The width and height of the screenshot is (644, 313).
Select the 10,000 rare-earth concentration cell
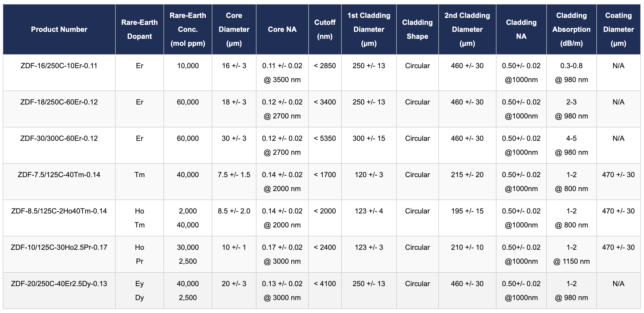coord(188,66)
